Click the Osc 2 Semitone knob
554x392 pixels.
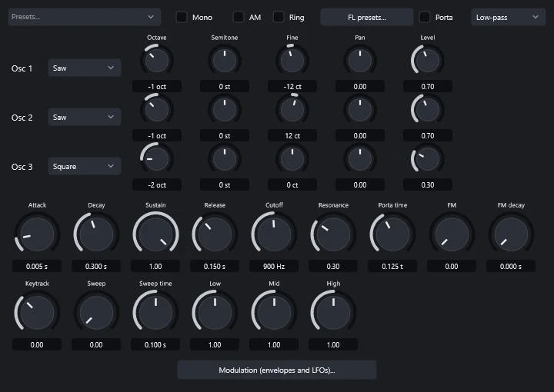pos(225,110)
